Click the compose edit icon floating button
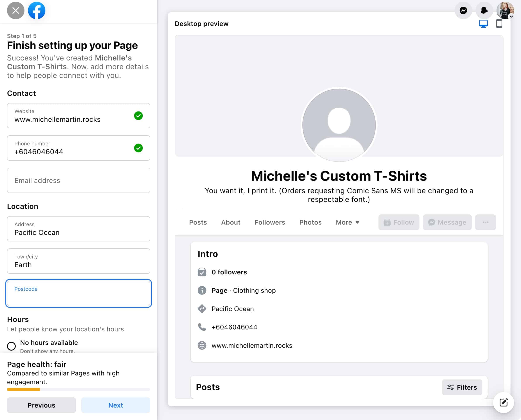 [504, 403]
